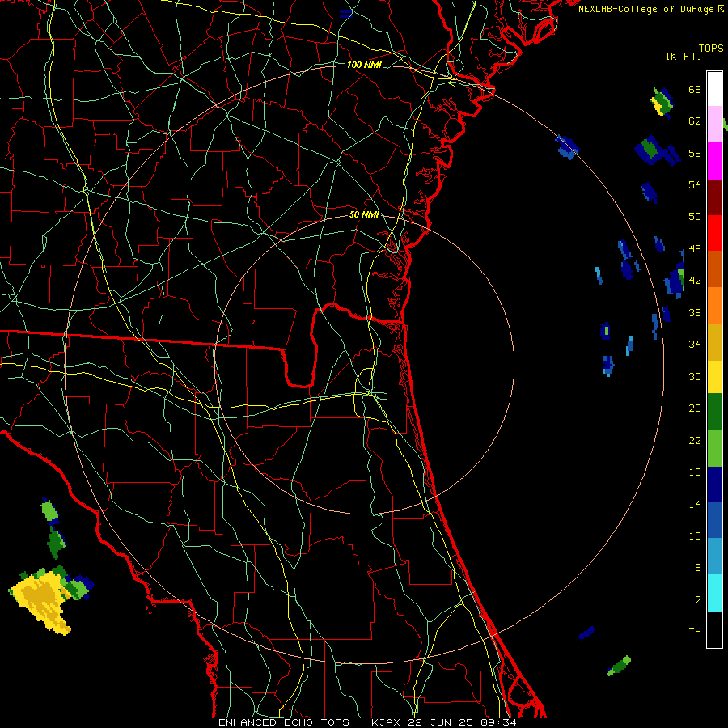Screen dimensions: 728x728
Task: Click the 18 value in the legend
Action: 695,472
